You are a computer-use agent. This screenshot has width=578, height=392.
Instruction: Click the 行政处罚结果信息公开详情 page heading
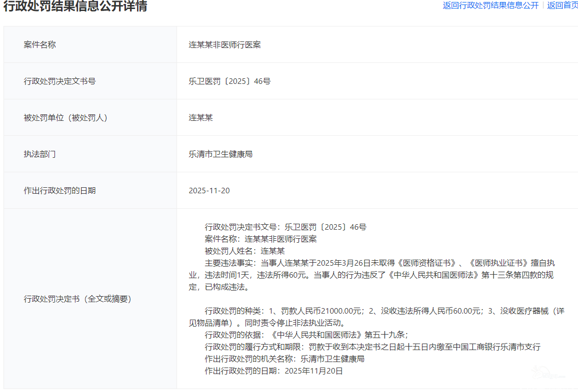tap(75, 6)
